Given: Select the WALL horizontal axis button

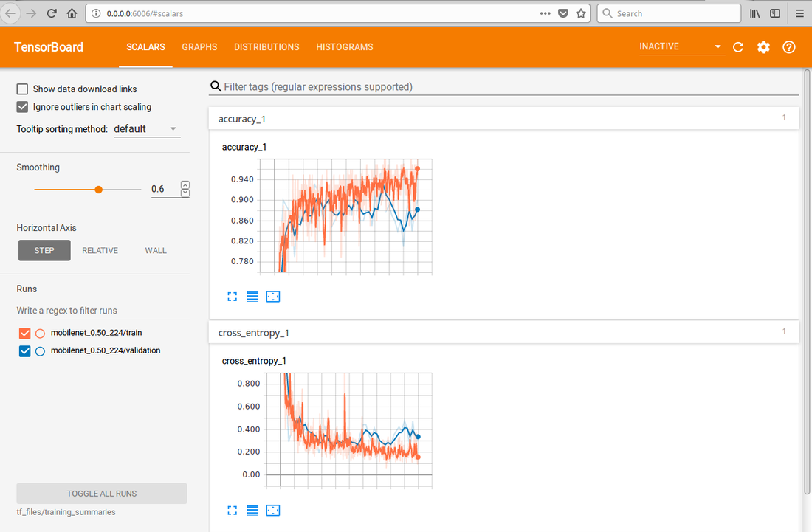Looking at the screenshot, I should 156,251.
